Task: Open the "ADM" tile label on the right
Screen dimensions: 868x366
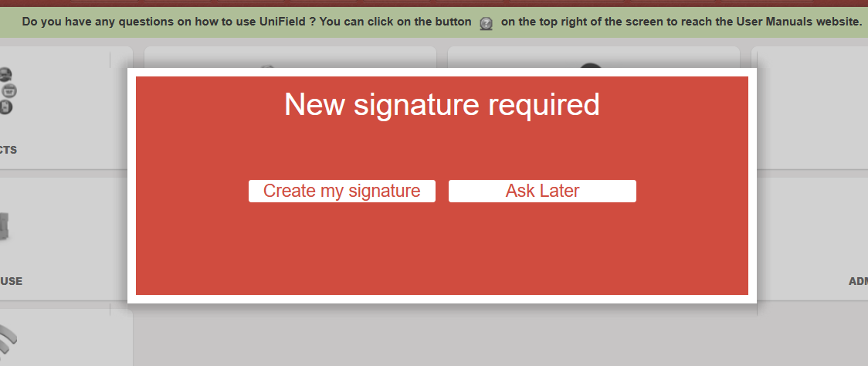Action: click(x=858, y=281)
